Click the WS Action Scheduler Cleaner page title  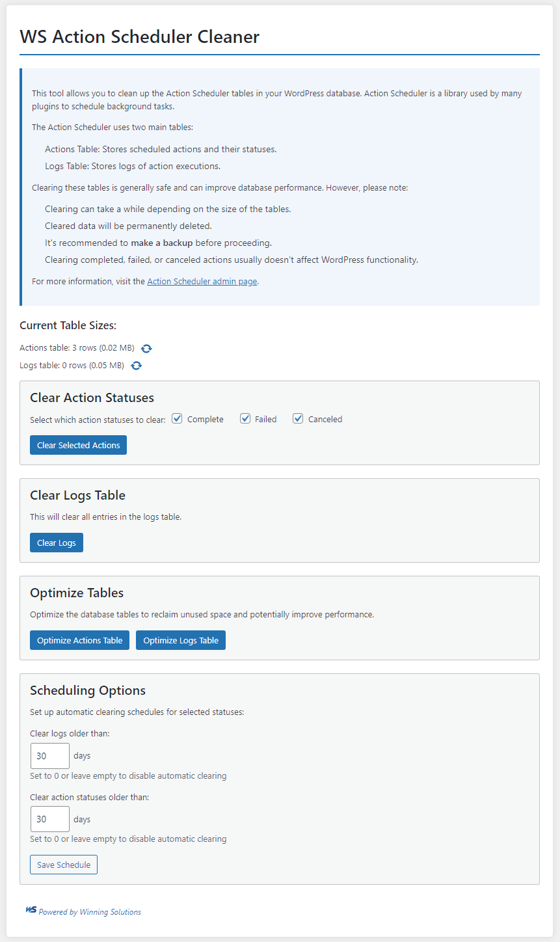tap(139, 36)
